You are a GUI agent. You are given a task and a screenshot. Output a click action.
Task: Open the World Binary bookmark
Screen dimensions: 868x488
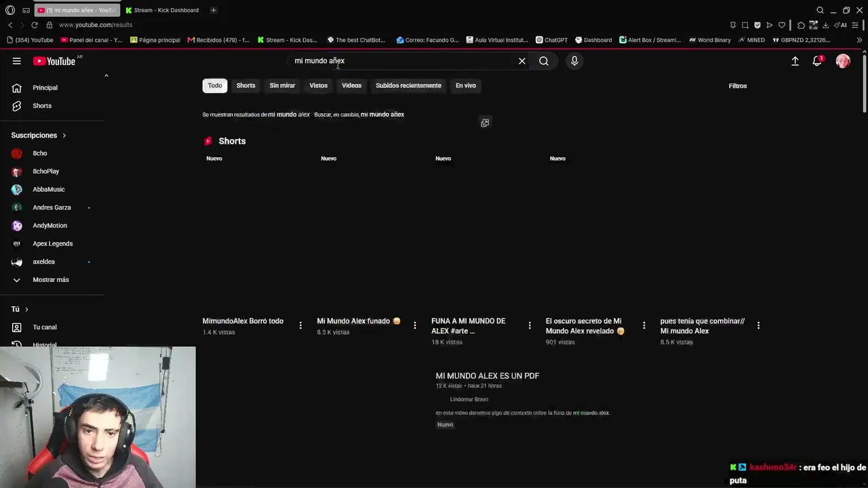pyautogui.click(x=709, y=40)
